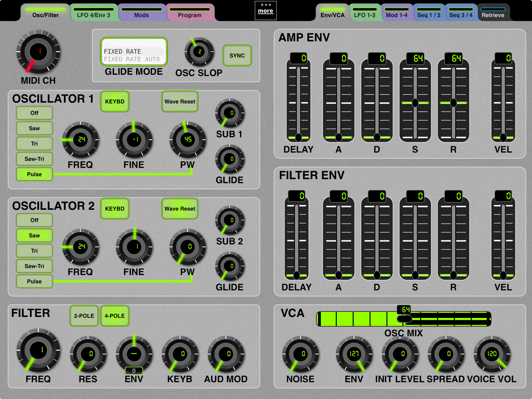Set Oscillator 1 waveform to Tri
Screen dimensions: 532x399
[34, 144]
